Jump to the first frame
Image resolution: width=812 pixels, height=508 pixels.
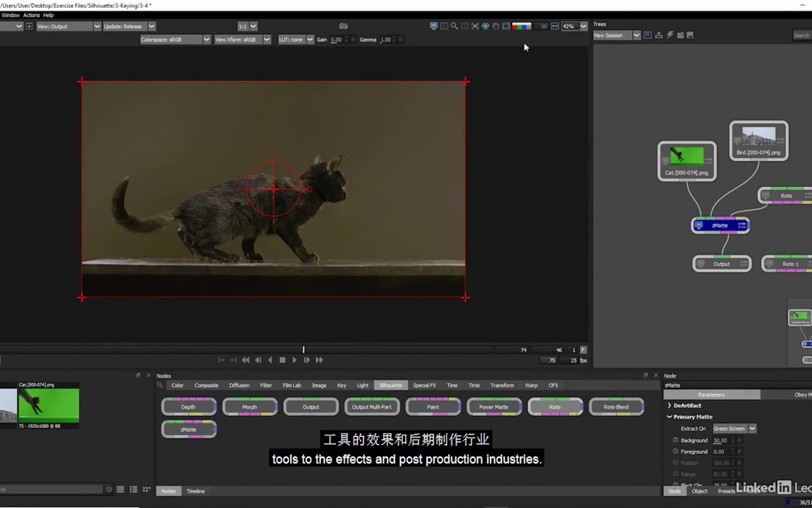[x=245, y=360]
